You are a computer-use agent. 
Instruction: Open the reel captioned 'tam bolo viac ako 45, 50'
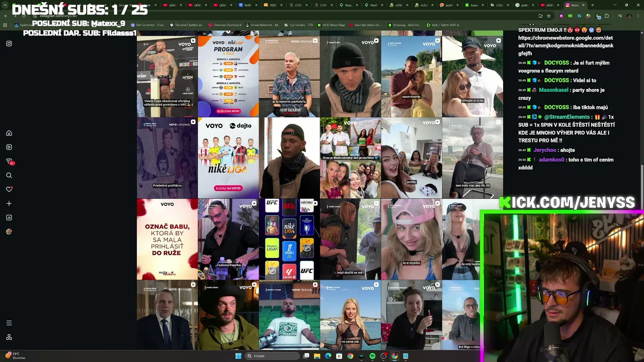pyautogui.click(x=472, y=158)
